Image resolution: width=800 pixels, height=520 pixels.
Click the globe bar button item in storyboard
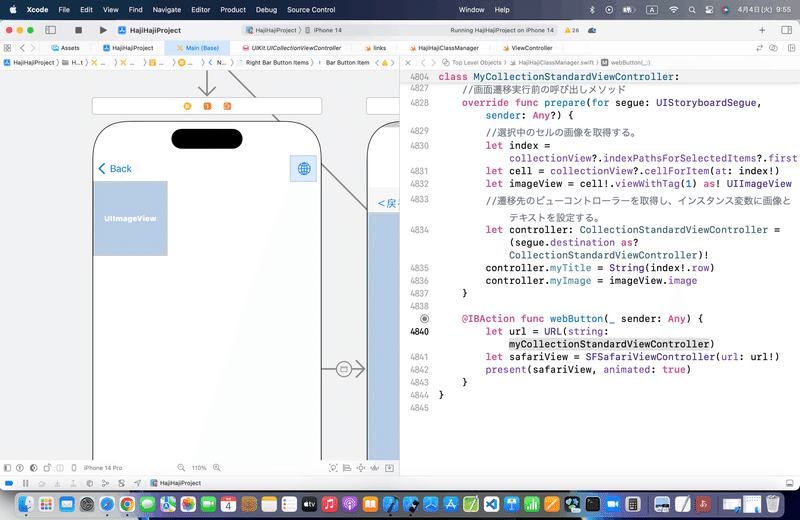coord(304,168)
